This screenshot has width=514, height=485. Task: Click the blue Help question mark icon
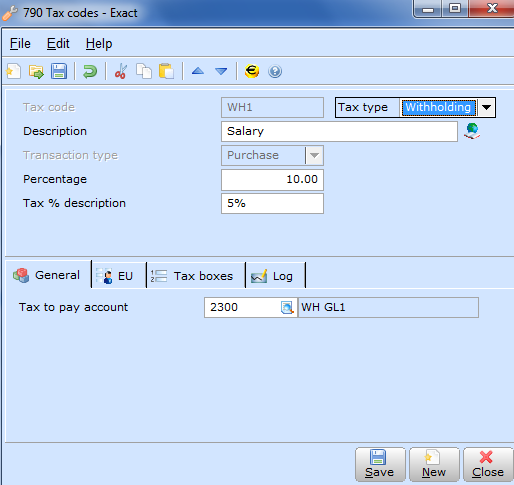(x=275, y=71)
